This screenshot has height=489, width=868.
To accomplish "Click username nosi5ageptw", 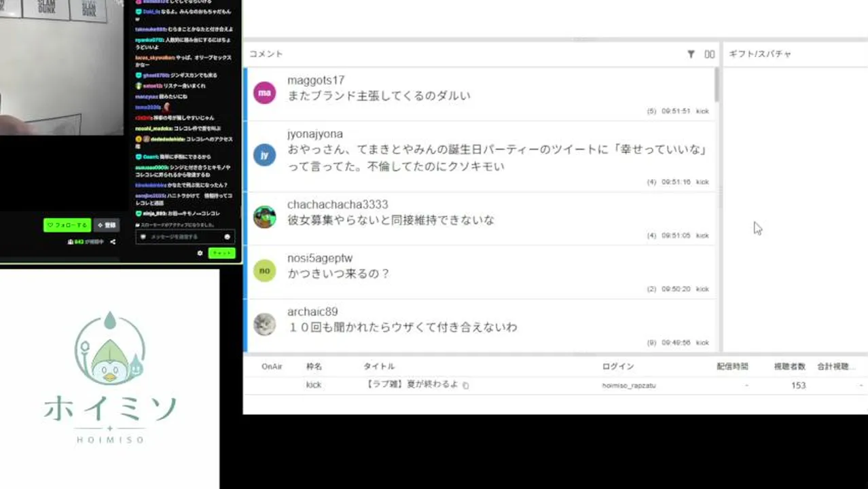I will 320,258.
